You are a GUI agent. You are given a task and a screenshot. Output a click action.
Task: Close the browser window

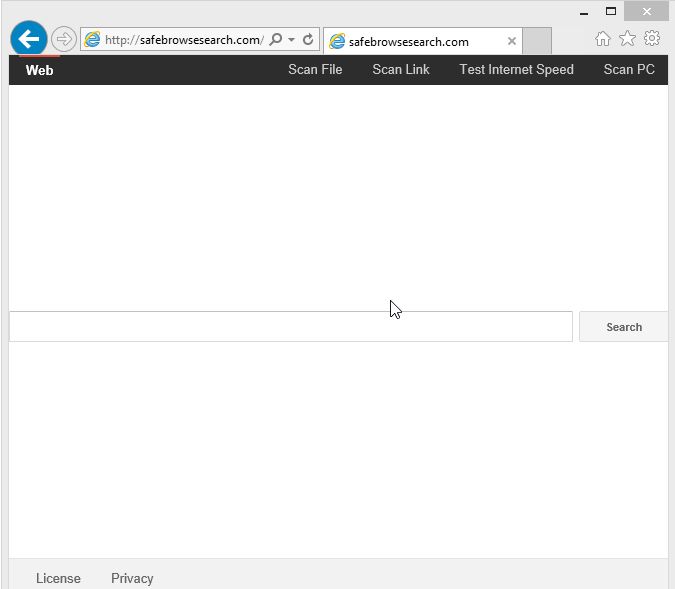[x=646, y=12]
